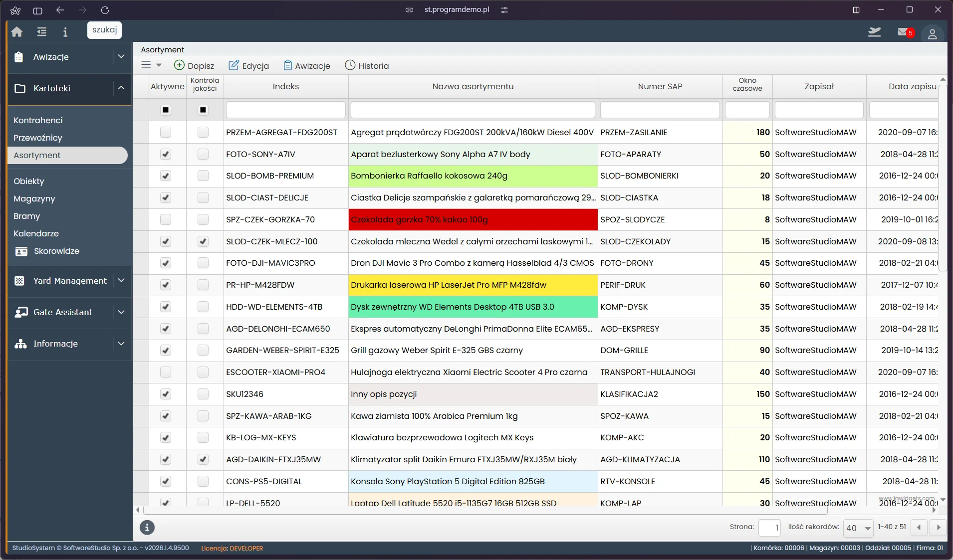Check Aktywne for SPZ-CZEK-GORZKA-70
This screenshot has height=560, width=953.
coord(166,219)
